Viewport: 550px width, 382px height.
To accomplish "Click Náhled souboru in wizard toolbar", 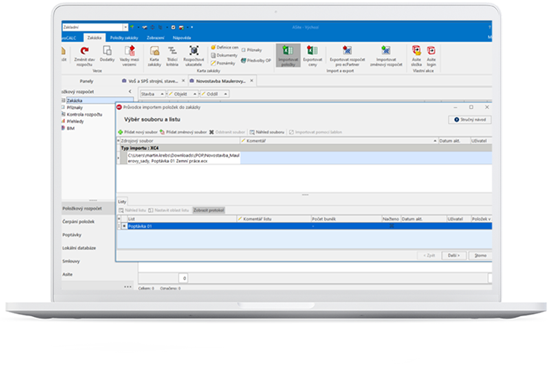I will point(267,132).
